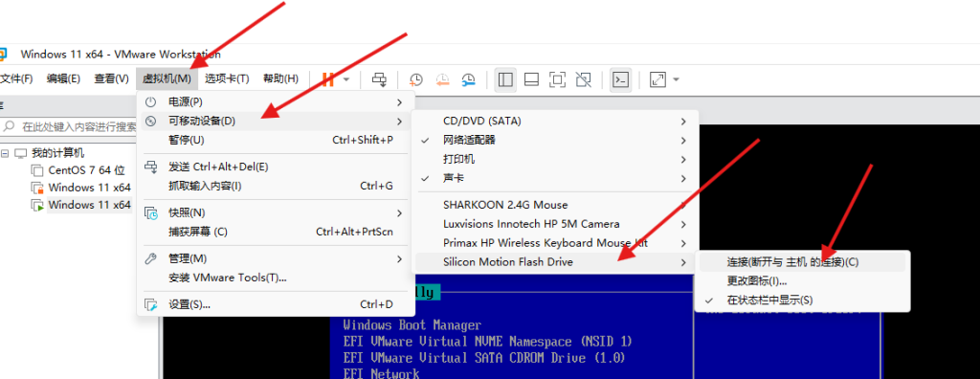Viewport: 980px width, 379px height.
Task: Click the disc icon beside 可移动设备(D)
Action: 150,121
